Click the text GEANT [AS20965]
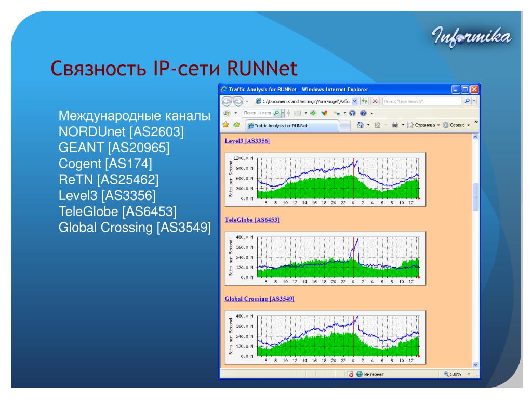Screen dimensions: 532x399 point(114,148)
